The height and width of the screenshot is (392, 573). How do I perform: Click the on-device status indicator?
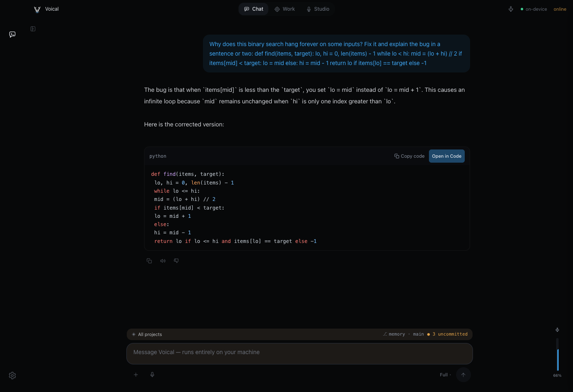coord(534,9)
